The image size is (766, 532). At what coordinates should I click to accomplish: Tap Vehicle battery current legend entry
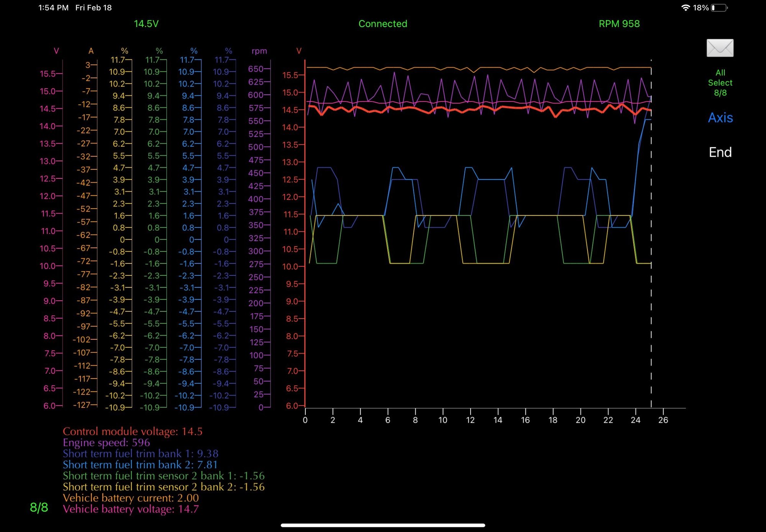click(x=131, y=498)
